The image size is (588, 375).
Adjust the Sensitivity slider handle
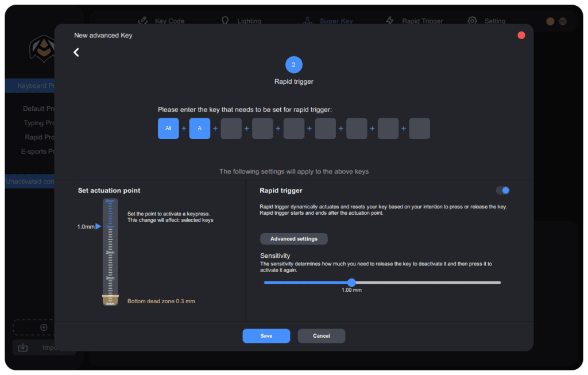[351, 283]
